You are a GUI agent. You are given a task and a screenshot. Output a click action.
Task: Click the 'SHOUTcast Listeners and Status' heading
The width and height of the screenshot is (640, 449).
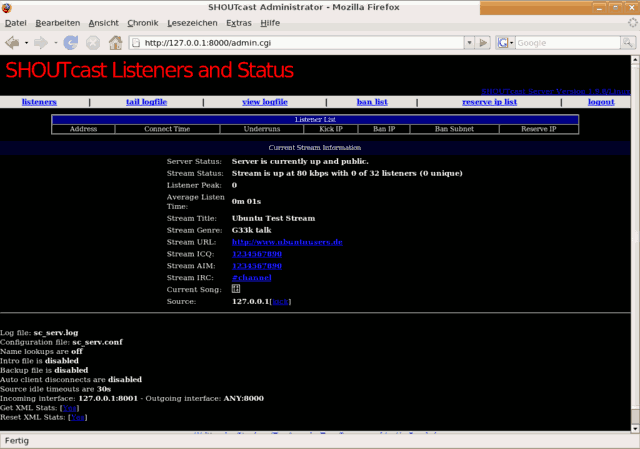coord(149,70)
